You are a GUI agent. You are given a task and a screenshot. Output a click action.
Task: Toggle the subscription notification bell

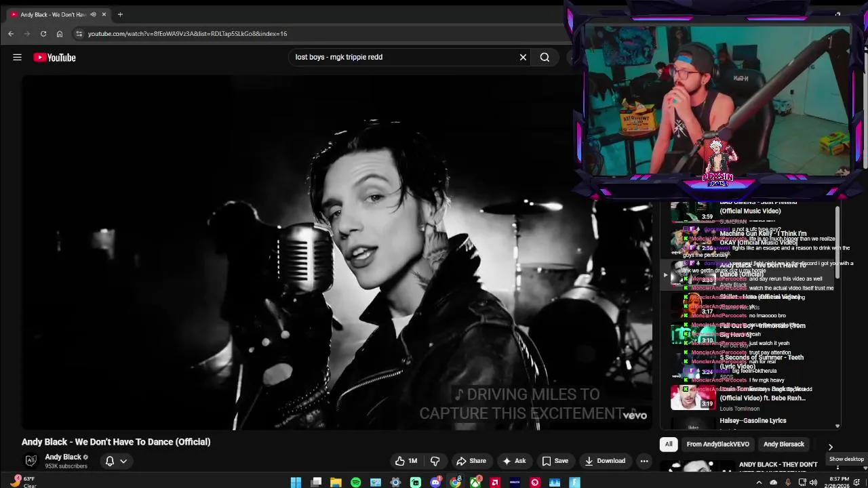click(110, 461)
